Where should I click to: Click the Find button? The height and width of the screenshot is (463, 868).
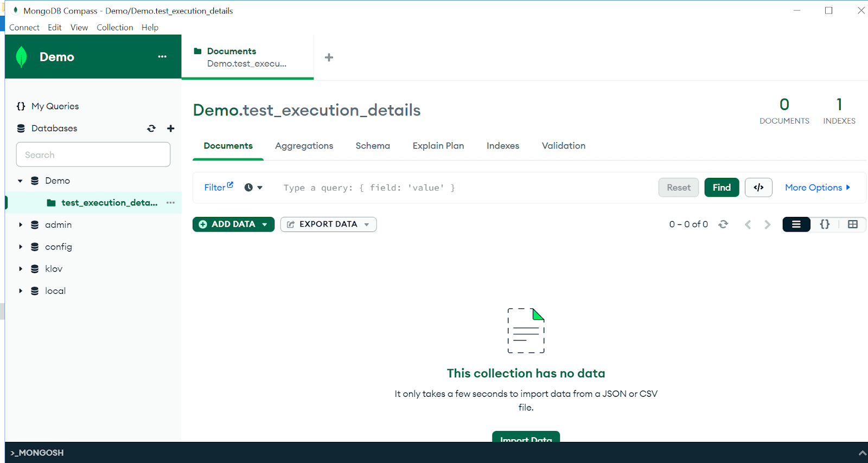tap(722, 188)
